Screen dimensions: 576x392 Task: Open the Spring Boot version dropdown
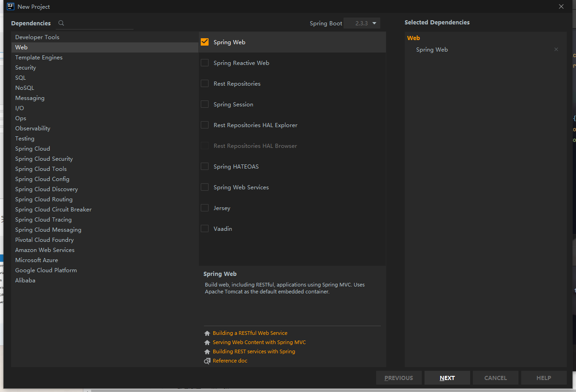click(362, 23)
